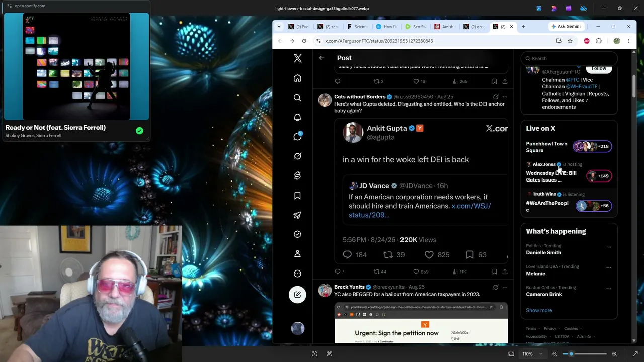
Task: View site information in address bar
Action: tap(318, 41)
